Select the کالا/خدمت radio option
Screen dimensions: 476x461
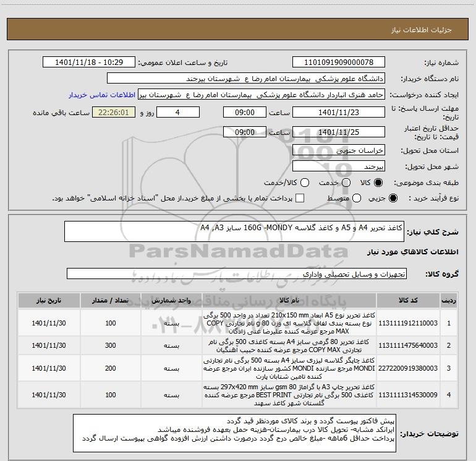(305, 183)
